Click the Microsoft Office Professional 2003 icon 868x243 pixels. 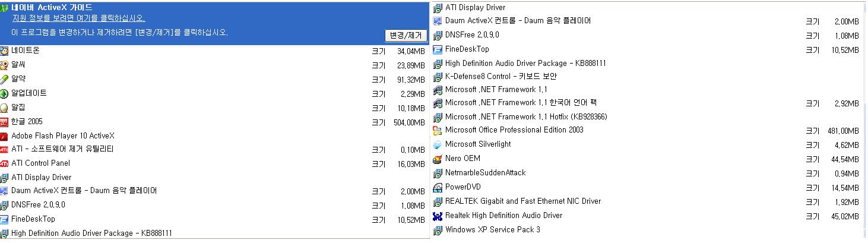(438, 131)
